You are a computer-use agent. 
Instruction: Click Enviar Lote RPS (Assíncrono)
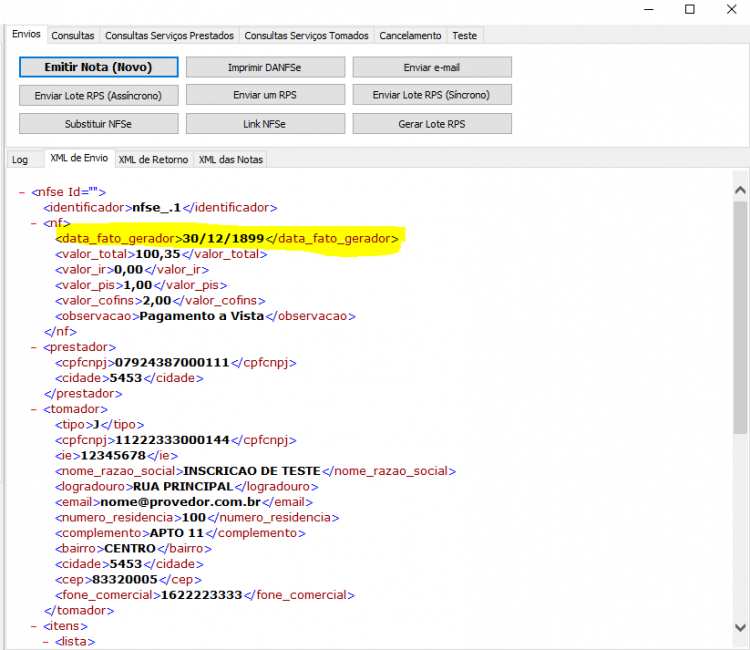[99, 95]
